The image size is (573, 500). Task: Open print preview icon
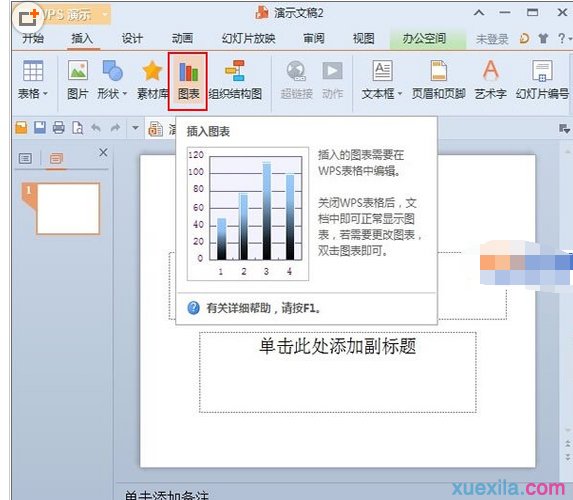point(77,128)
